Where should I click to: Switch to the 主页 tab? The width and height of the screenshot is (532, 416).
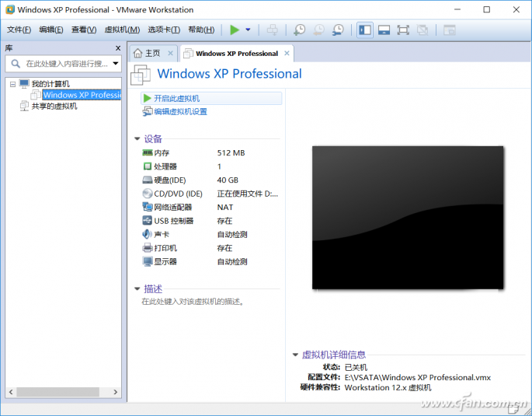coord(153,54)
